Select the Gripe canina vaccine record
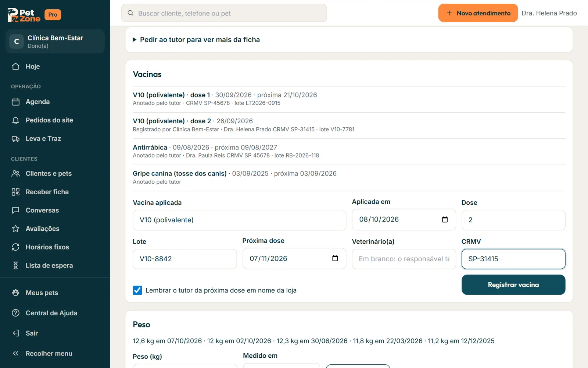Screen dimensions: 588x368 (x=349, y=177)
